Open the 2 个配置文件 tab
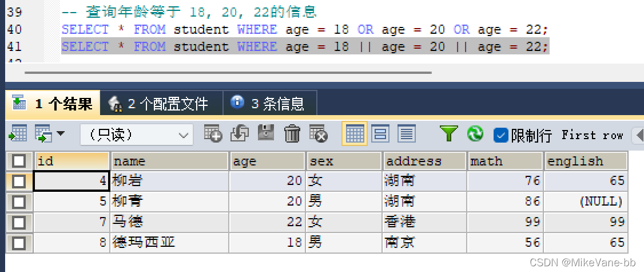 click(x=161, y=103)
